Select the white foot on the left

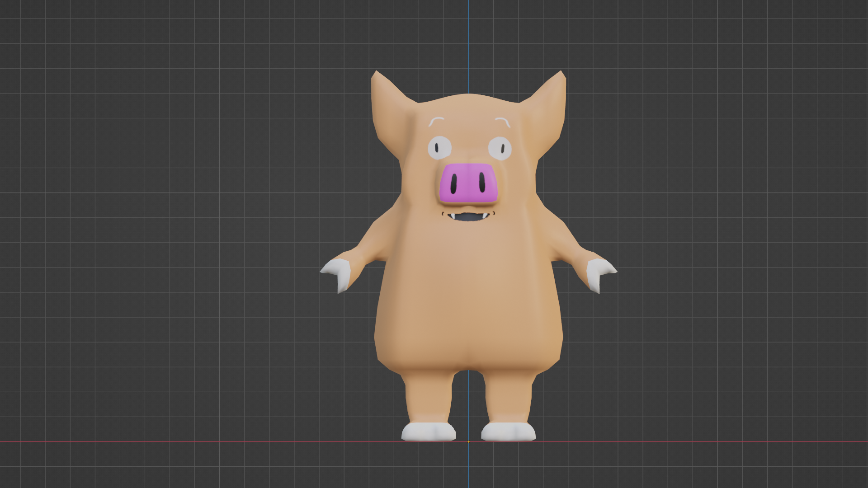pyautogui.click(x=429, y=432)
